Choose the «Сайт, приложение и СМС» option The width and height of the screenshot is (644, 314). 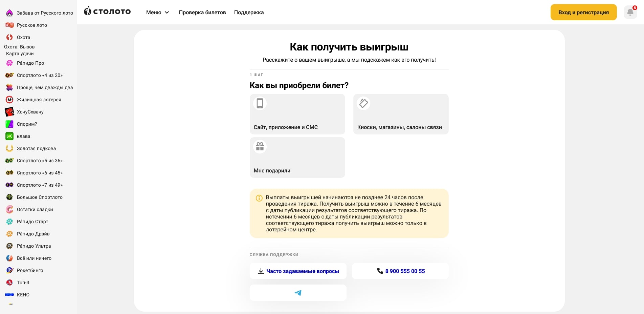[x=297, y=114]
